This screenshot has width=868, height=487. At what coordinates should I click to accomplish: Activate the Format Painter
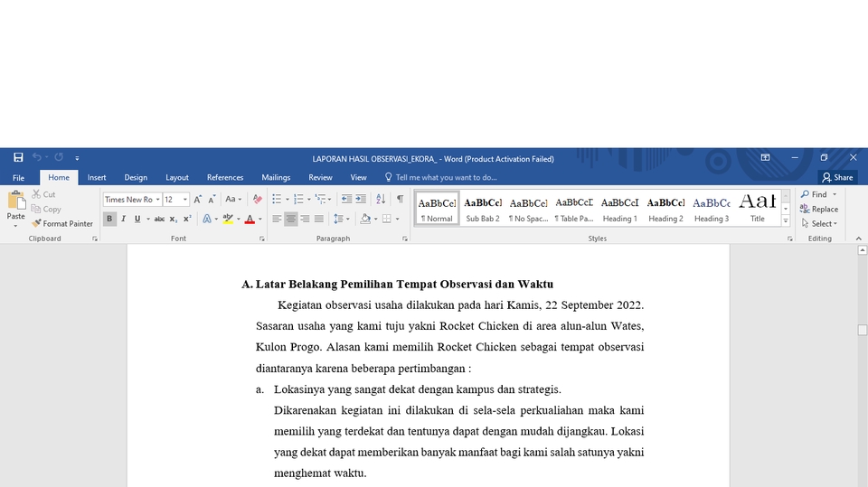(62, 223)
